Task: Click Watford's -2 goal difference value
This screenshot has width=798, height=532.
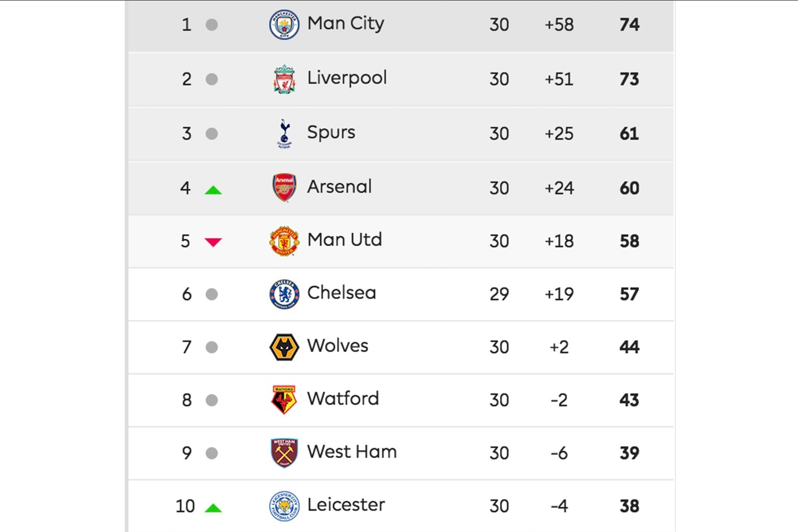Action: click(559, 400)
